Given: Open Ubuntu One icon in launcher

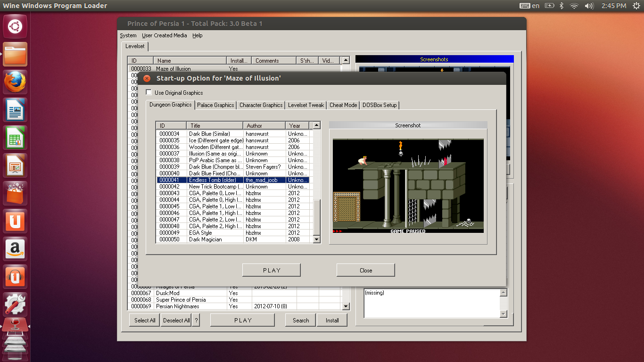Looking at the screenshot, I should pyautogui.click(x=16, y=221).
